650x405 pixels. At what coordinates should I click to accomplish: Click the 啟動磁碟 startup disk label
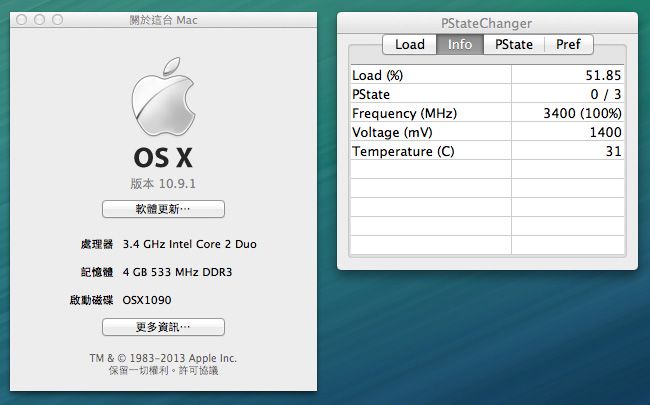[x=91, y=300]
